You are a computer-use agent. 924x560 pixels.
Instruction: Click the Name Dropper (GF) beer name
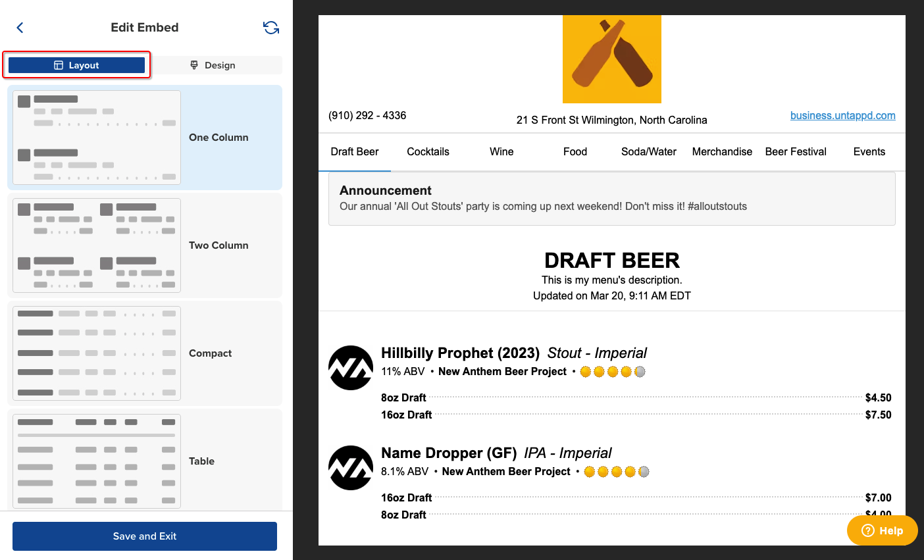pyautogui.click(x=449, y=453)
